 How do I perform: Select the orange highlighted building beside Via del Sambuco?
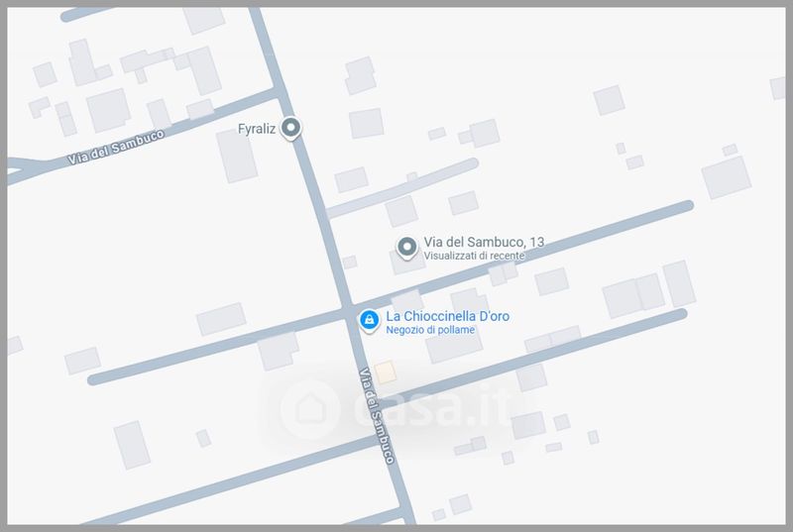pyautogui.click(x=386, y=372)
